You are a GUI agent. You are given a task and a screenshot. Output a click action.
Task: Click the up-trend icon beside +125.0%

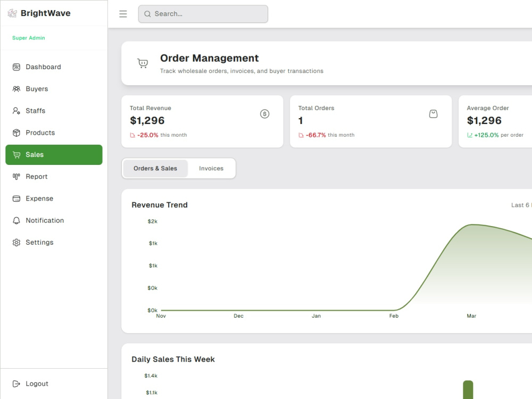[x=470, y=135]
